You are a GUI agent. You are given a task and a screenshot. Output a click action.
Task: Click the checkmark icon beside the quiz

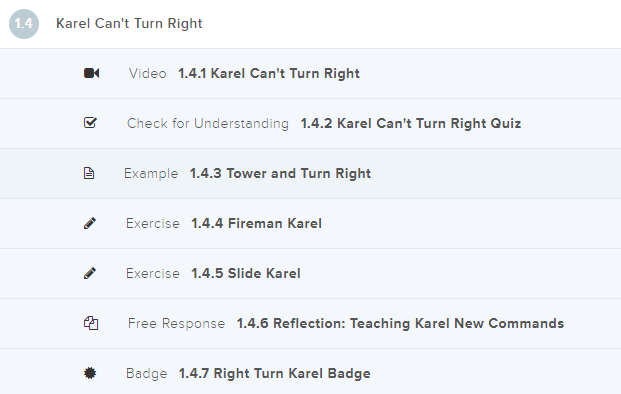pyautogui.click(x=90, y=123)
